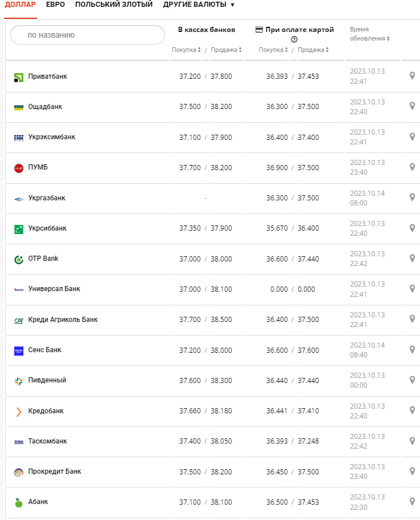Click map pin in Прокредит Банк row
The width and height of the screenshot is (420, 520).
pyautogui.click(x=412, y=471)
